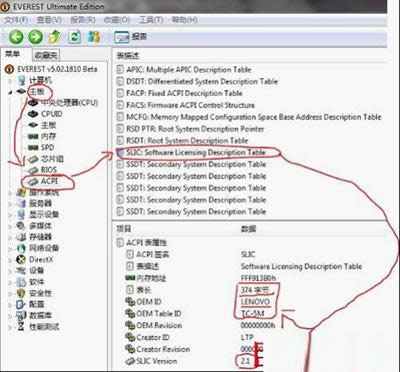Click the SPD memory icon in tree
Screen dimensions: 400x372
coord(33,148)
